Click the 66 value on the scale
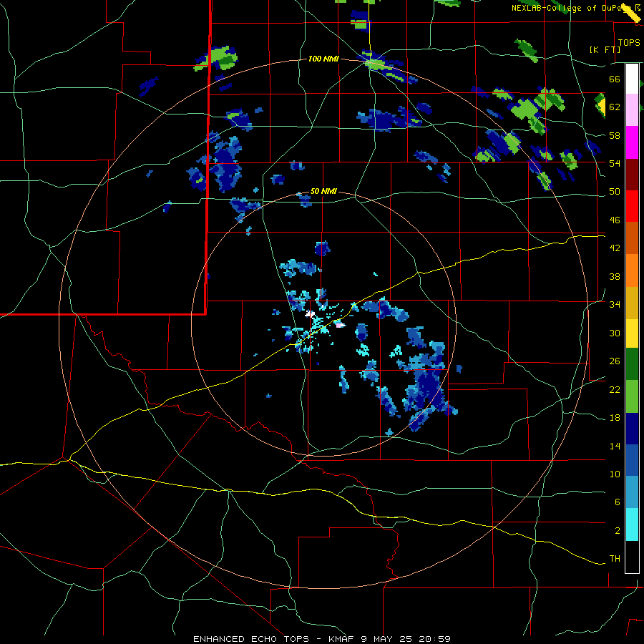Viewport: 644px width, 644px height. [x=615, y=79]
